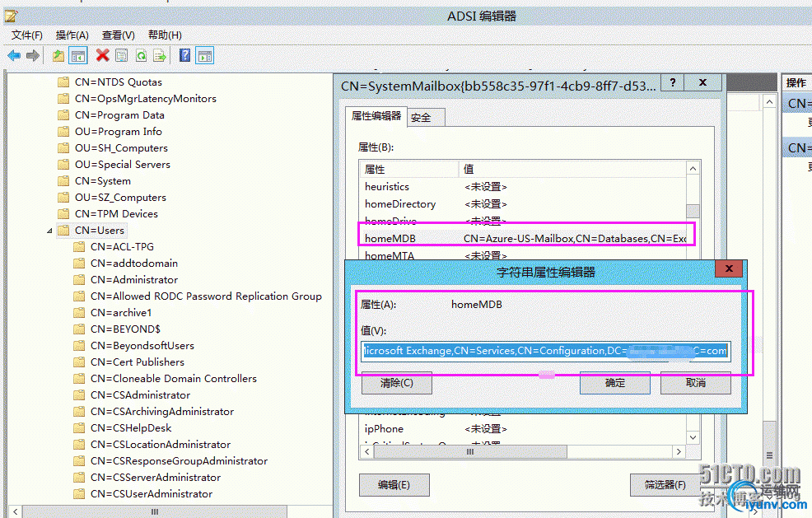Select CN=BeyondsoftUsers in tree
Viewport: 812px width, 518px height.
142,346
